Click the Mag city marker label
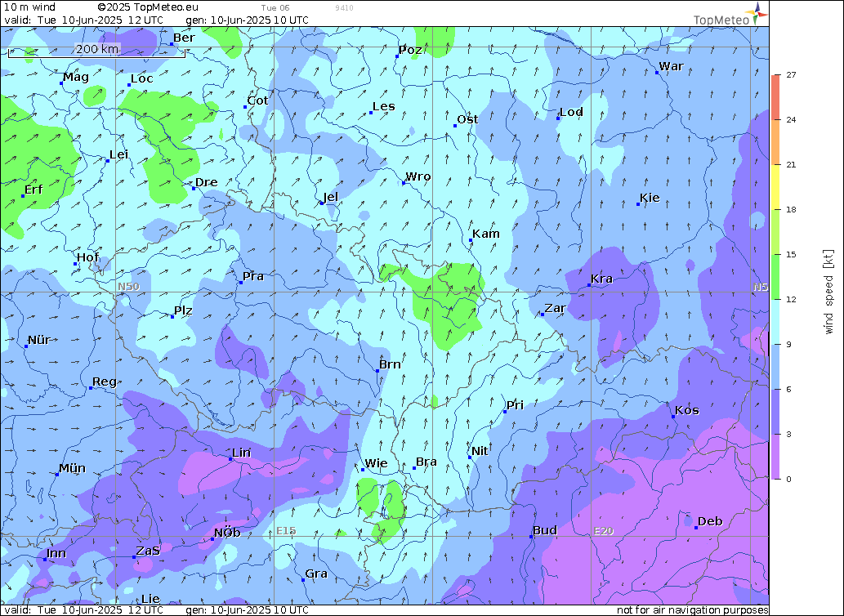 click(76, 77)
